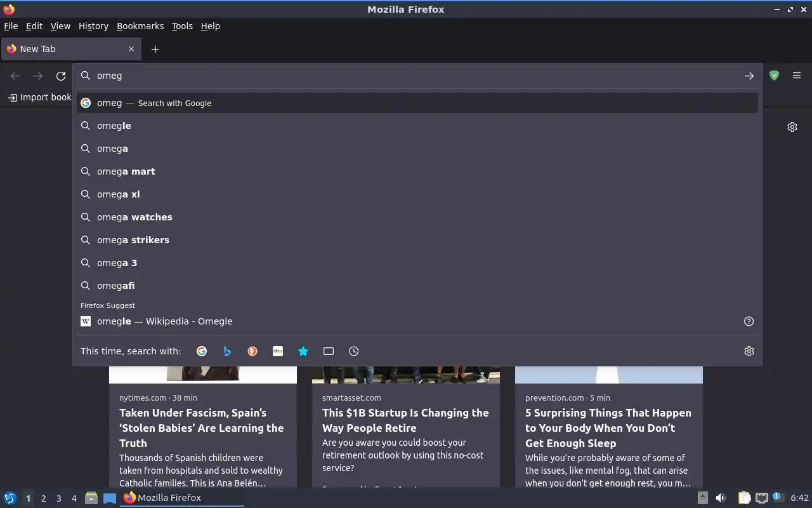812x508 pixels.
Task: Choose the 'omegle' search suggestion
Action: (417, 126)
